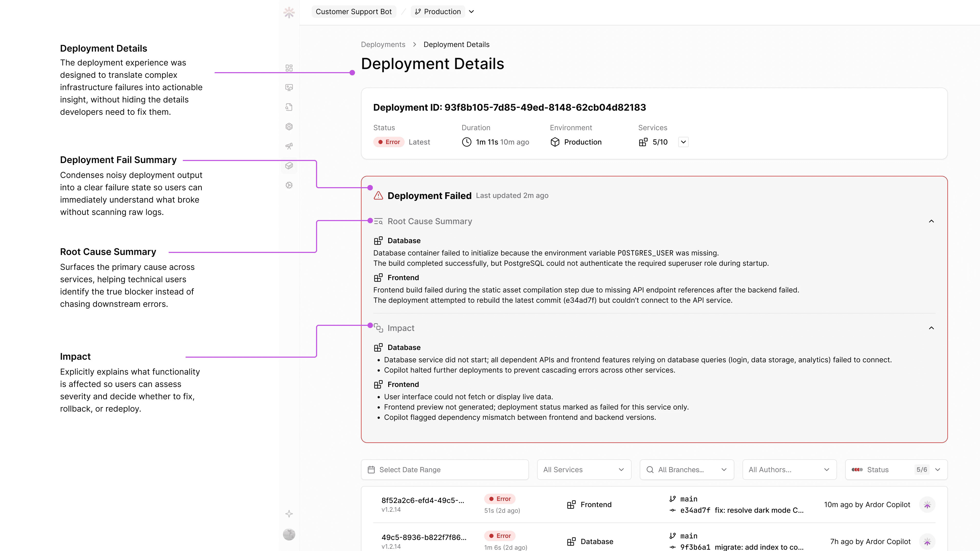Click the sparkle icon at sidebar bottom

[289, 514]
